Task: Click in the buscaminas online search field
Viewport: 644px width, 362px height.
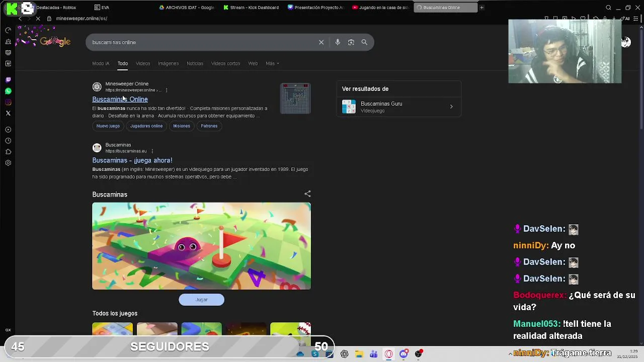Action: coord(201,42)
